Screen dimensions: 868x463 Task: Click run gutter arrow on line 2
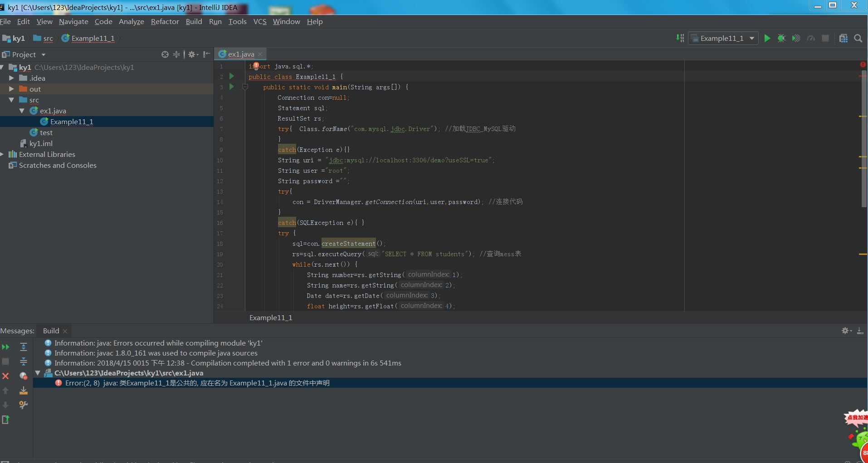pyautogui.click(x=232, y=76)
